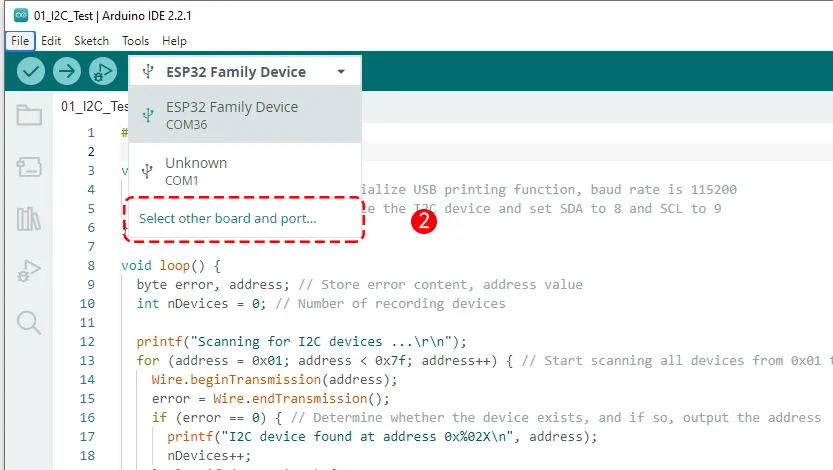Open the Sketchbook folder sidebar icon

(29, 116)
